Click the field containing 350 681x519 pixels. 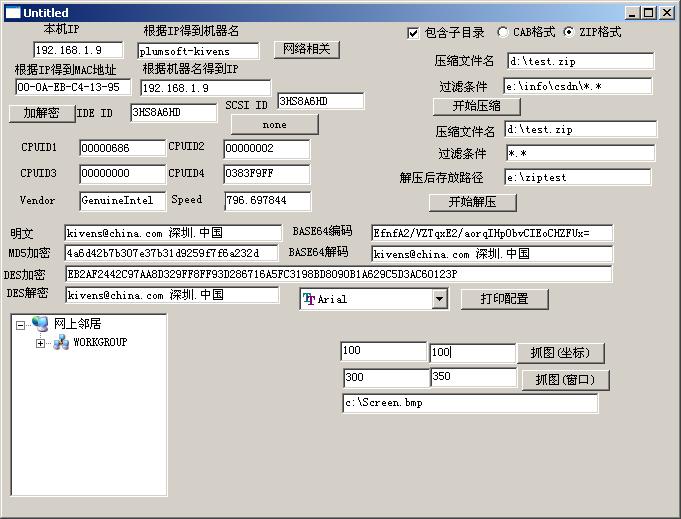tap(474, 377)
